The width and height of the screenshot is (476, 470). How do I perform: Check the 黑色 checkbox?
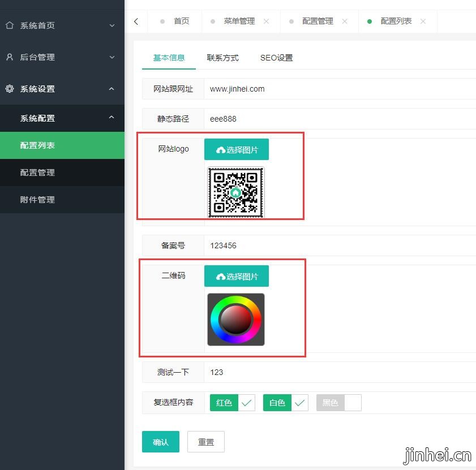[x=339, y=403]
